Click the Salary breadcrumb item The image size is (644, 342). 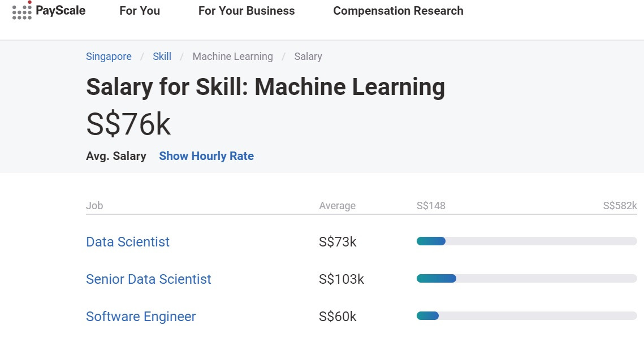308,57
